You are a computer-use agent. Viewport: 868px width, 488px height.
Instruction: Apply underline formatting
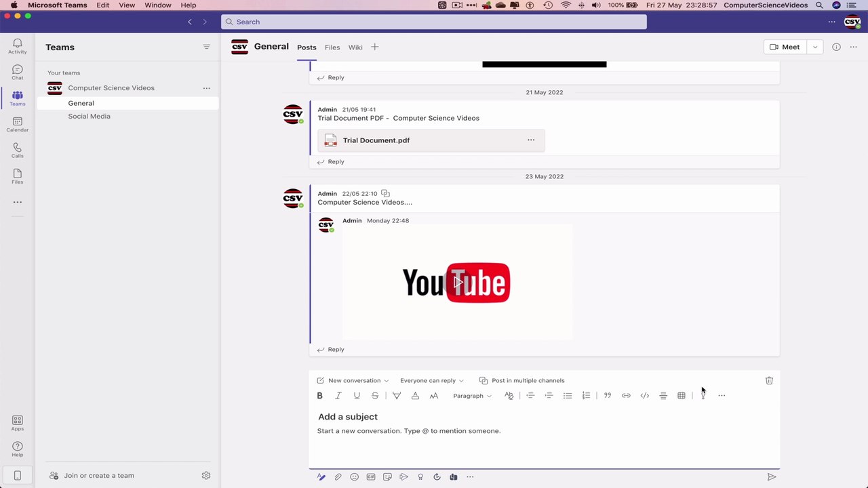[357, 396]
